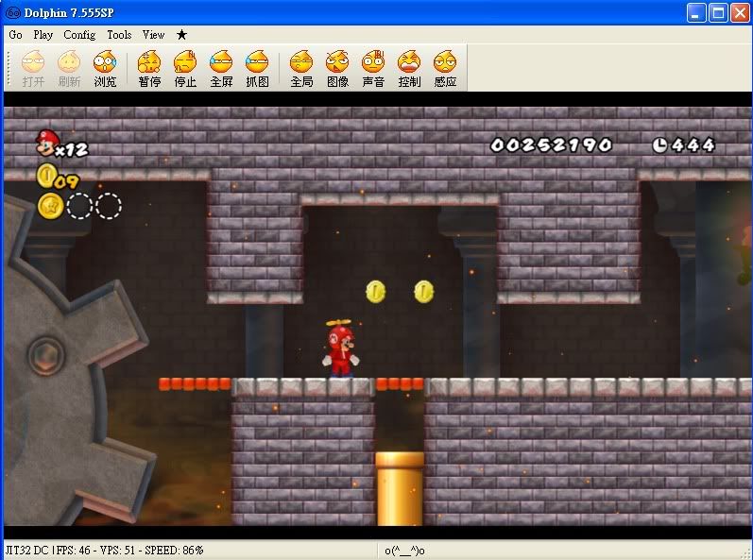
Task: Open audio settings via the 声音 icon
Action: 373,69
